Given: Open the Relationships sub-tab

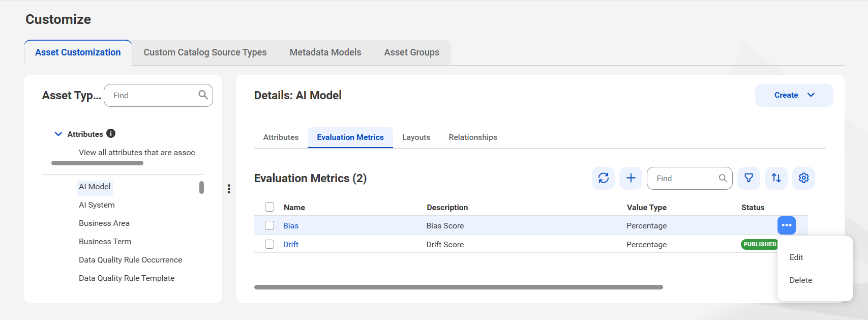Looking at the screenshot, I should click(473, 137).
